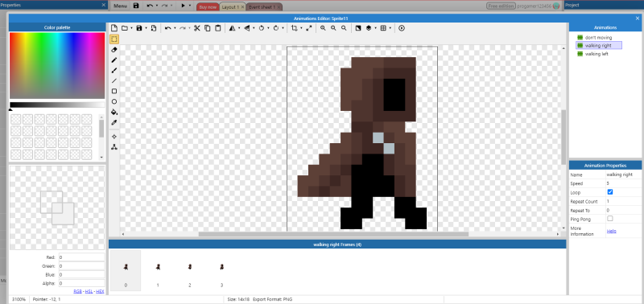Select the rectangular selection tool

114,39
